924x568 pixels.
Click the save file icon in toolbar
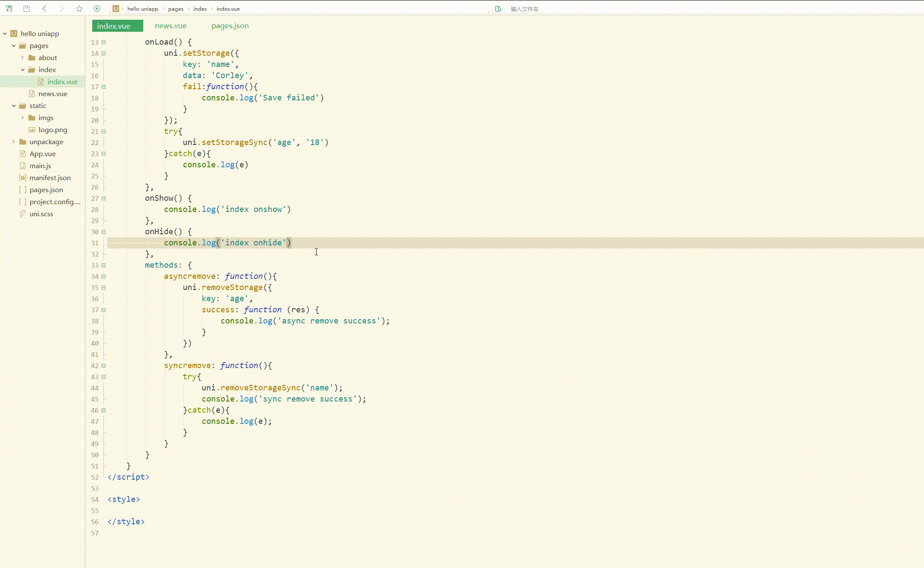pos(27,9)
